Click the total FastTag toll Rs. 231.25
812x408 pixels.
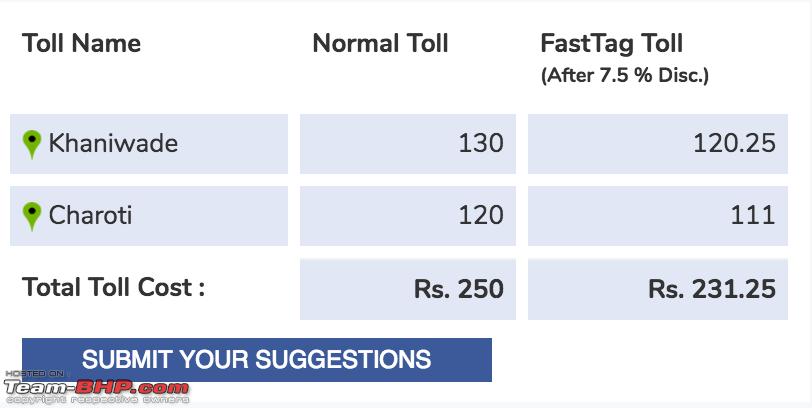pos(712,289)
